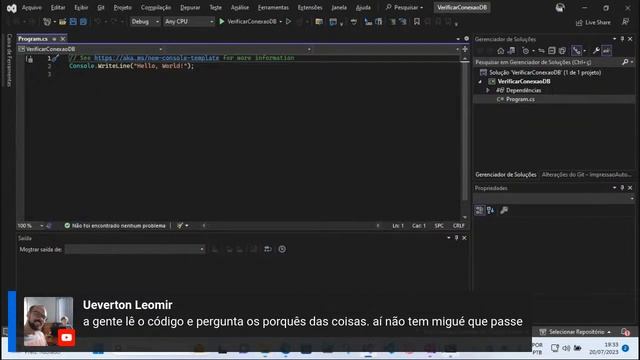Open the Editar menu
The image size is (640, 360).
58,7
